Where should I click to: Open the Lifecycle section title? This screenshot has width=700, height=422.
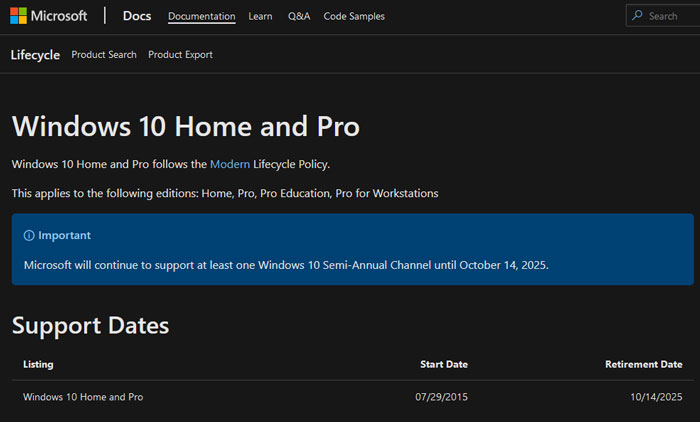(x=35, y=55)
